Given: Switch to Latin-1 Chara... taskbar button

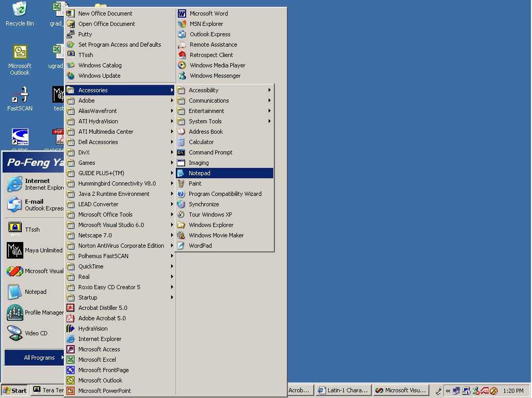Looking at the screenshot, I should (343, 390).
